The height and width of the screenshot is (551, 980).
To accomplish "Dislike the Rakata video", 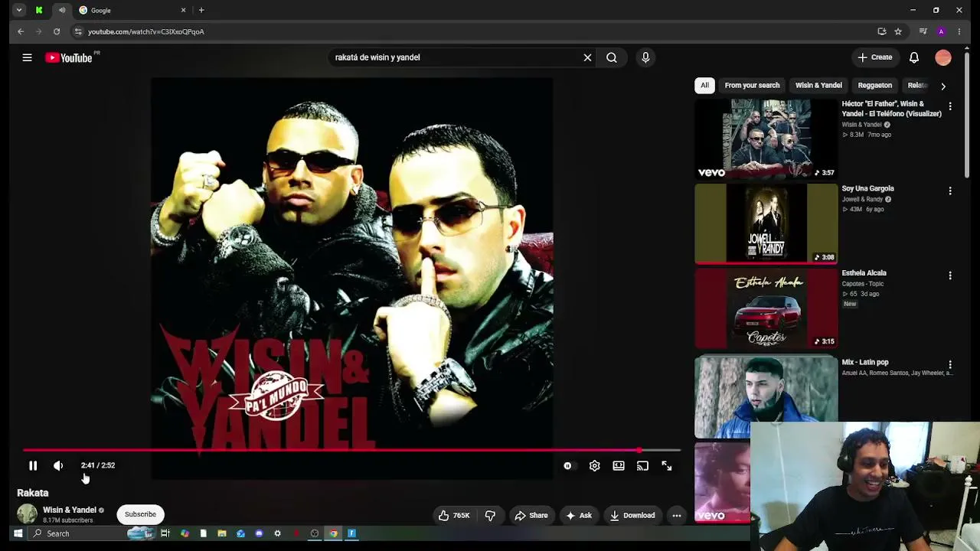I will click(490, 516).
